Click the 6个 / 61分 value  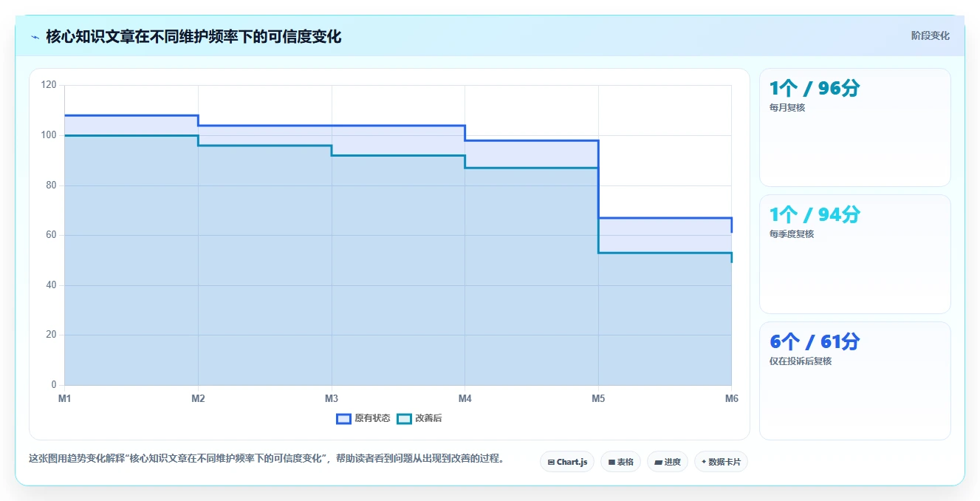coord(815,342)
